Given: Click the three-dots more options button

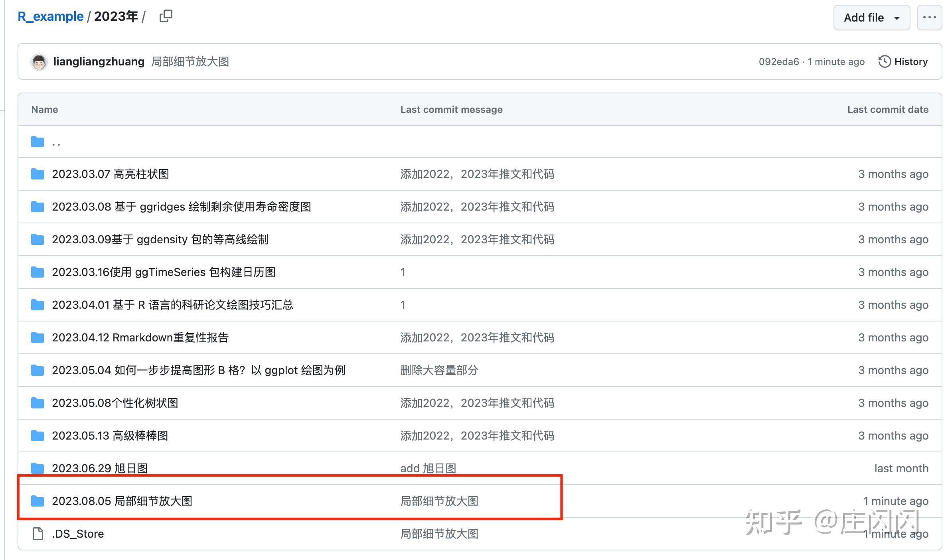Looking at the screenshot, I should (x=929, y=18).
